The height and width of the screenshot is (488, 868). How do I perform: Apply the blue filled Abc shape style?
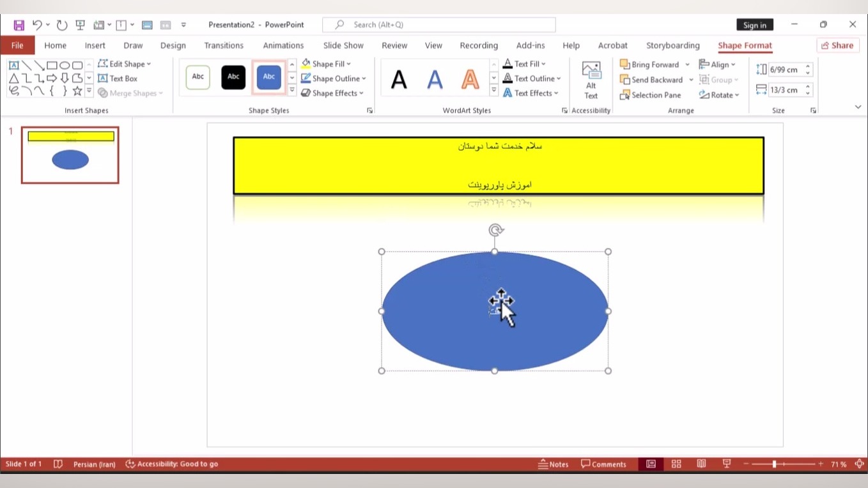tap(269, 77)
